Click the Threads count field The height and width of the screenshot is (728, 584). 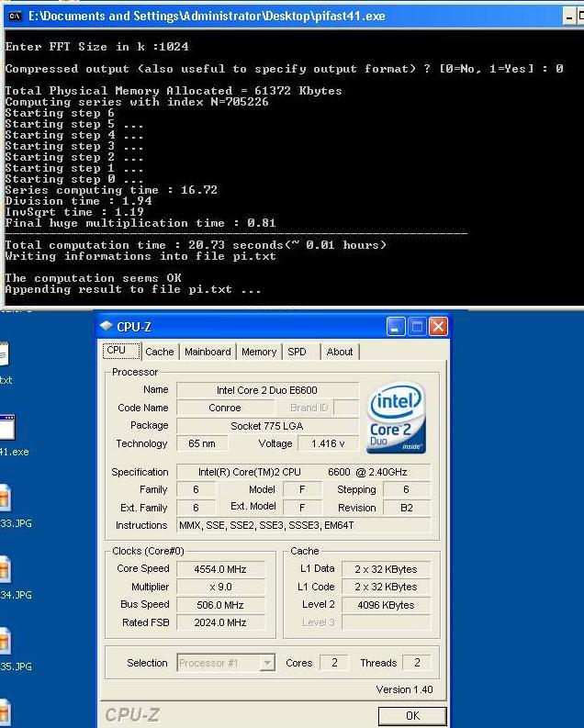416,663
